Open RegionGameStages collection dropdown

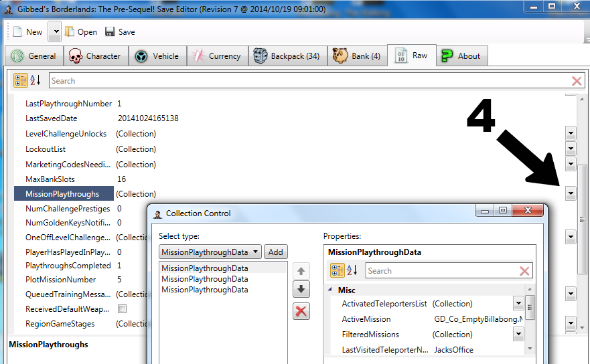(571, 323)
